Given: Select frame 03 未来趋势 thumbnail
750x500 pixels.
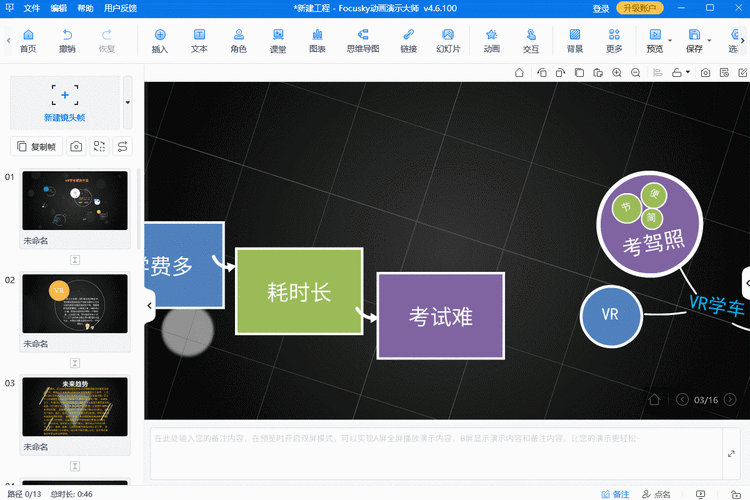Looking at the screenshot, I should (75, 407).
